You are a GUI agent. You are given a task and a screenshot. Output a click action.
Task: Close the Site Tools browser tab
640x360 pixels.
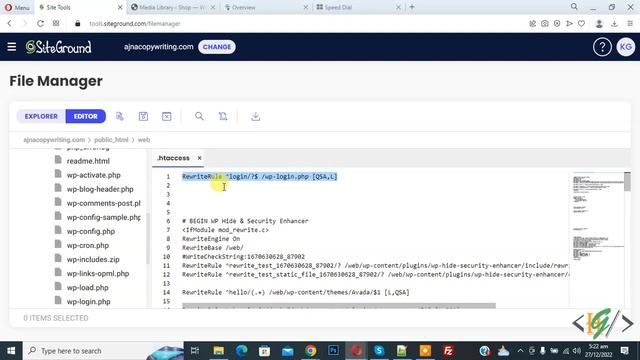click(120, 7)
